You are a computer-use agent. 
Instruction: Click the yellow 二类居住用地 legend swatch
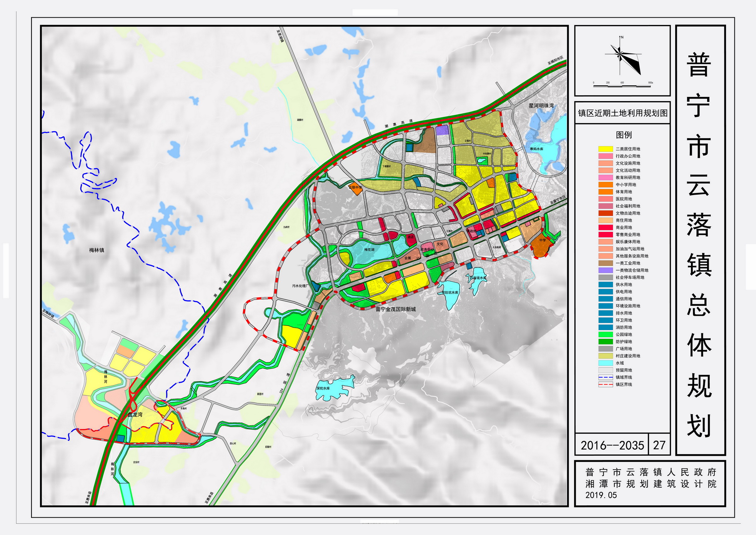(605, 149)
